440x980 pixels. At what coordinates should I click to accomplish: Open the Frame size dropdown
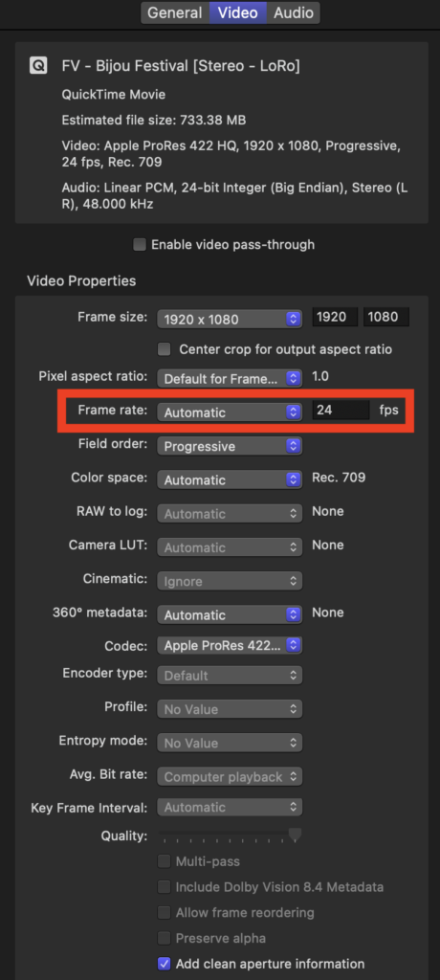(230, 319)
